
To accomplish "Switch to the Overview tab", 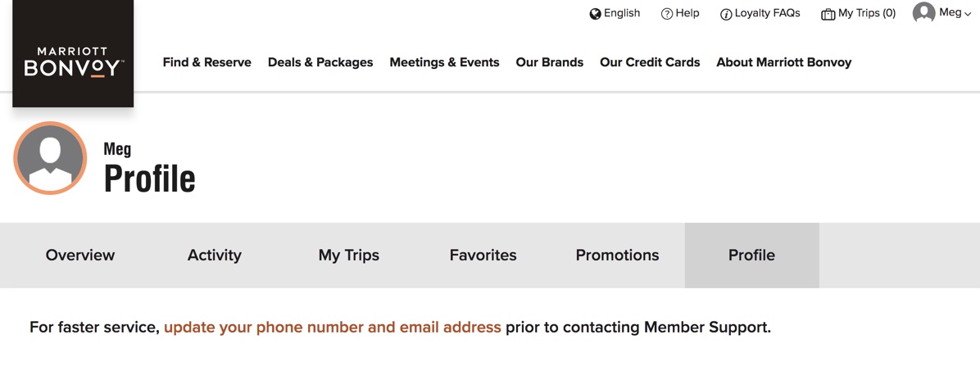I will click(x=80, y=256).
